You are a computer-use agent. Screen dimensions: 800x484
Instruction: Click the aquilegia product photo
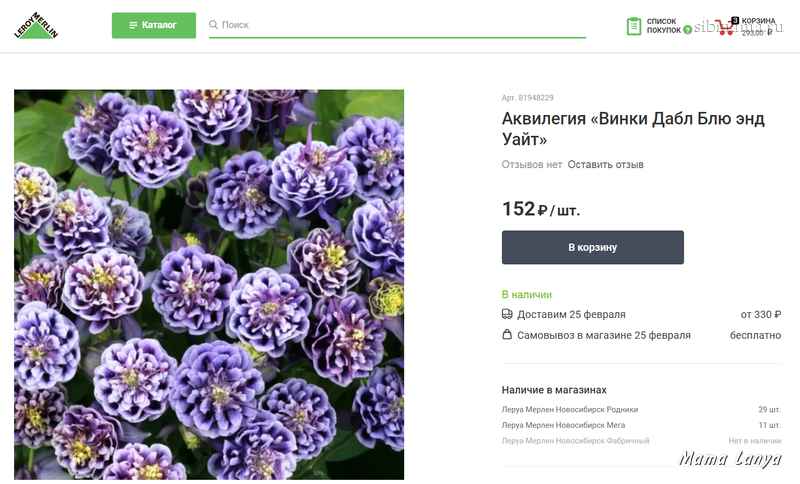pyautogui.click(x=209, y=284)
